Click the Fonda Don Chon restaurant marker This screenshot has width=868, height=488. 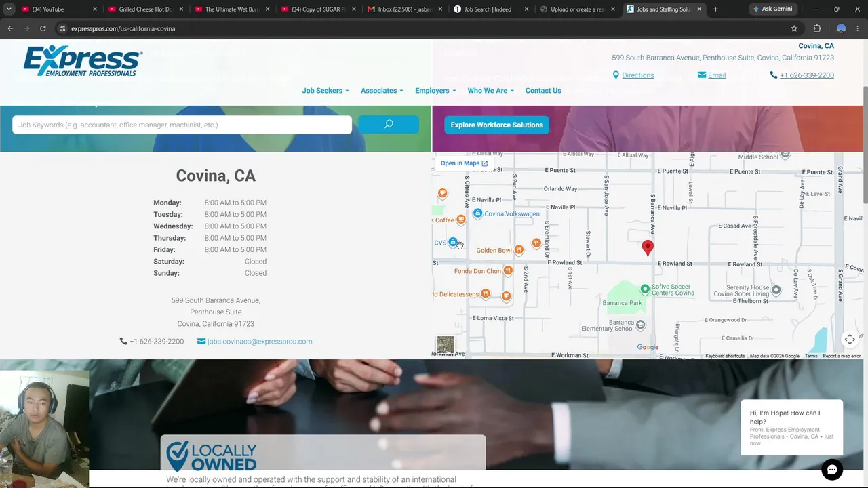[x=508, y=271]
